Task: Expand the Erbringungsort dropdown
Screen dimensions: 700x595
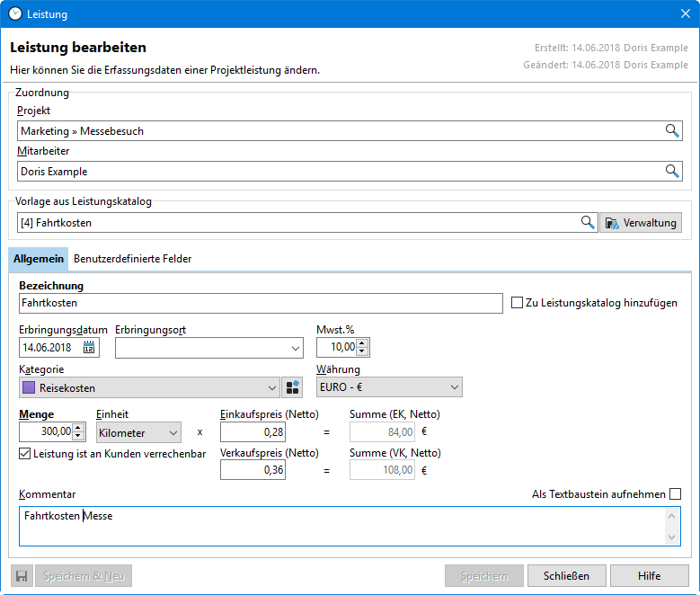Action: pos(296,348)
